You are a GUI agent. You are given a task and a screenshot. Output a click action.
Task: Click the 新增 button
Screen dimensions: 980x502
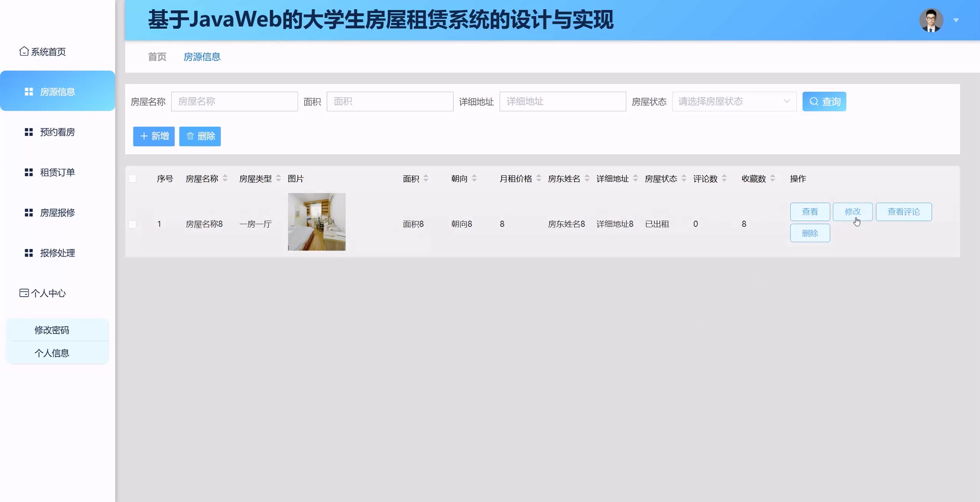tap(154, 136)
